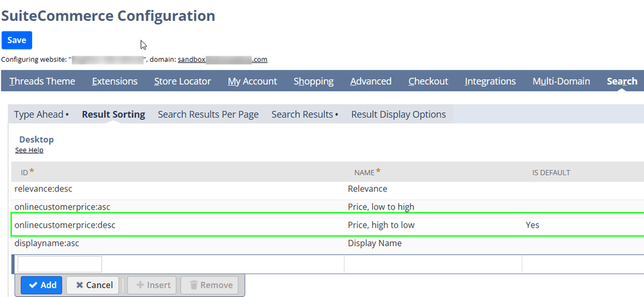Click the Remove button with trash icon
644x297 pixels.
[209, 285]
